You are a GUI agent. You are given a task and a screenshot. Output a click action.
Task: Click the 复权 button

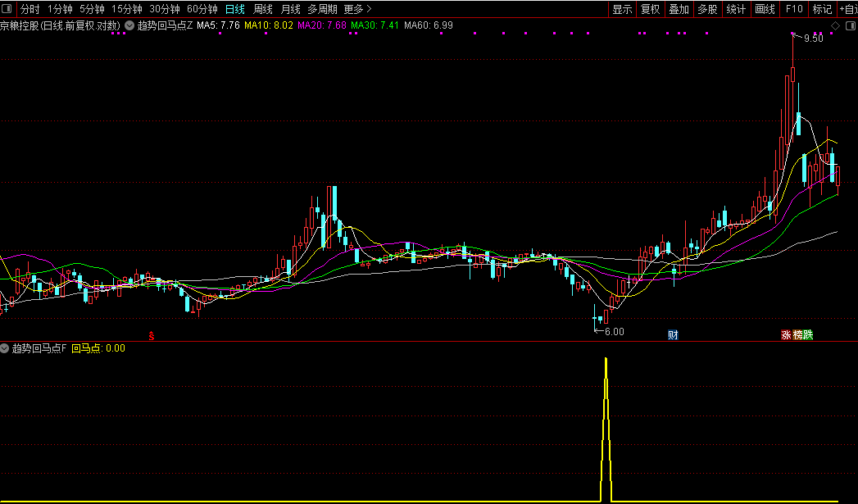tap(650, 10)
